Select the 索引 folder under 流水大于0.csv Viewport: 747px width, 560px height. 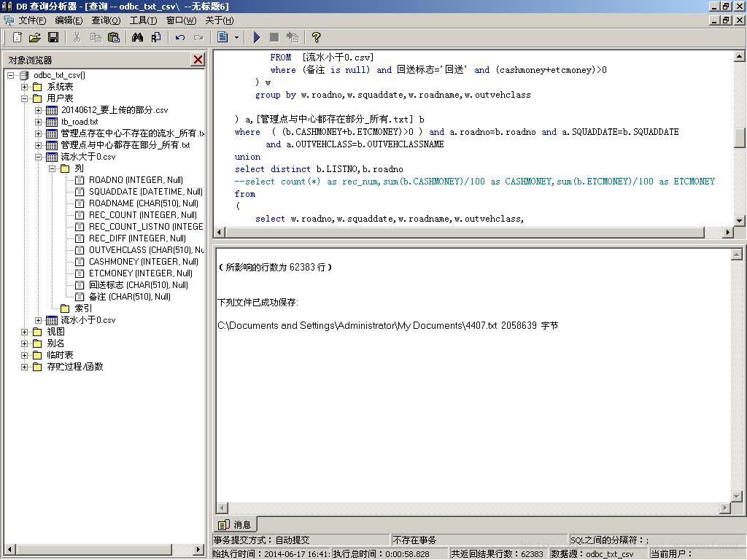pyautogui.click(x=83, y=308)
